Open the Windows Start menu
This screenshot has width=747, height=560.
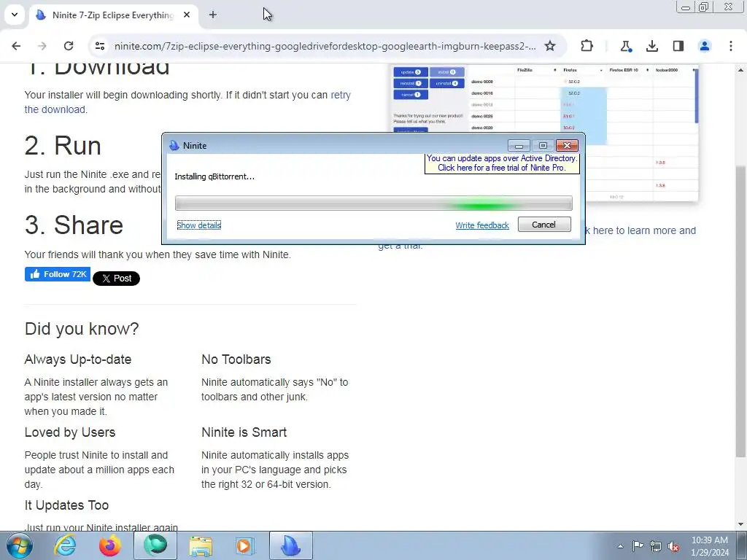tap(20, 545)
